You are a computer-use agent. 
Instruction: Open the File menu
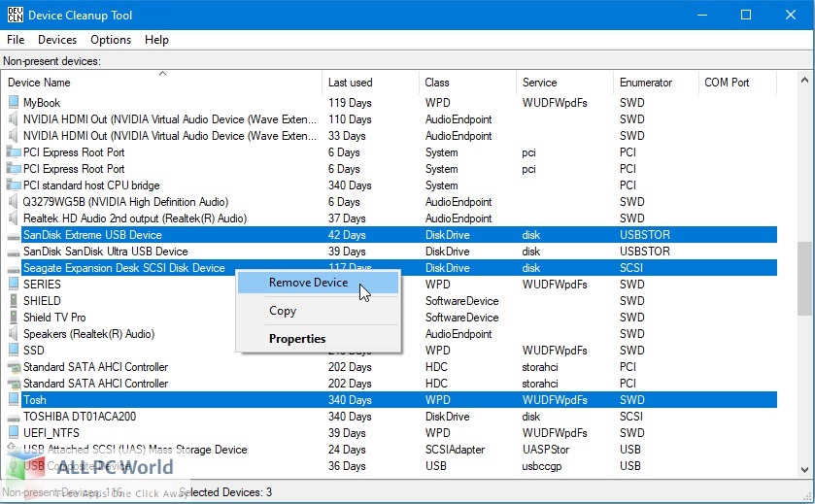pos(16,40)
